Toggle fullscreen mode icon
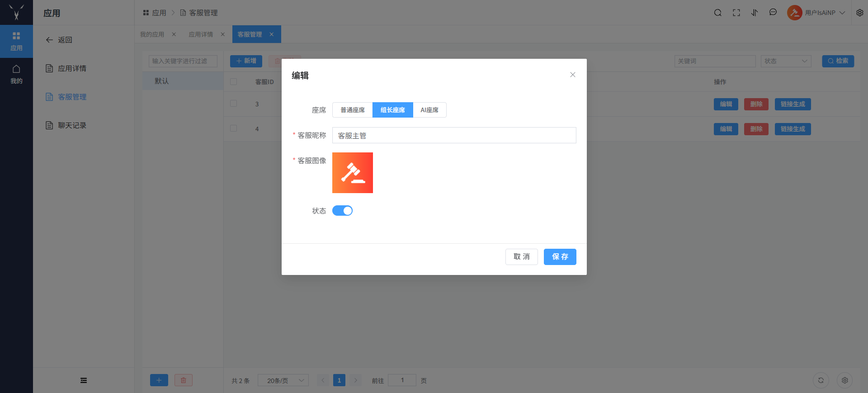This screenshot has width=868, height=393. click(x=736, y=13)
